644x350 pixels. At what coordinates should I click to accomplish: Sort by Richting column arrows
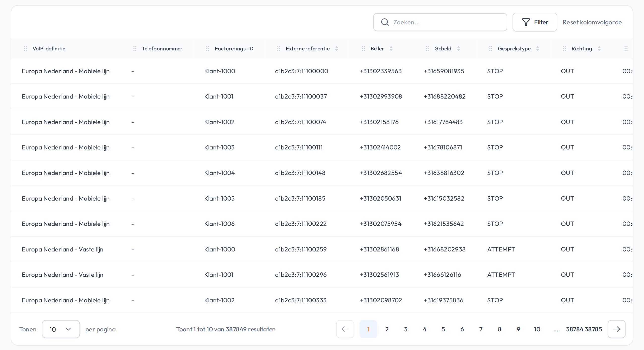click(x=599, y=49)
